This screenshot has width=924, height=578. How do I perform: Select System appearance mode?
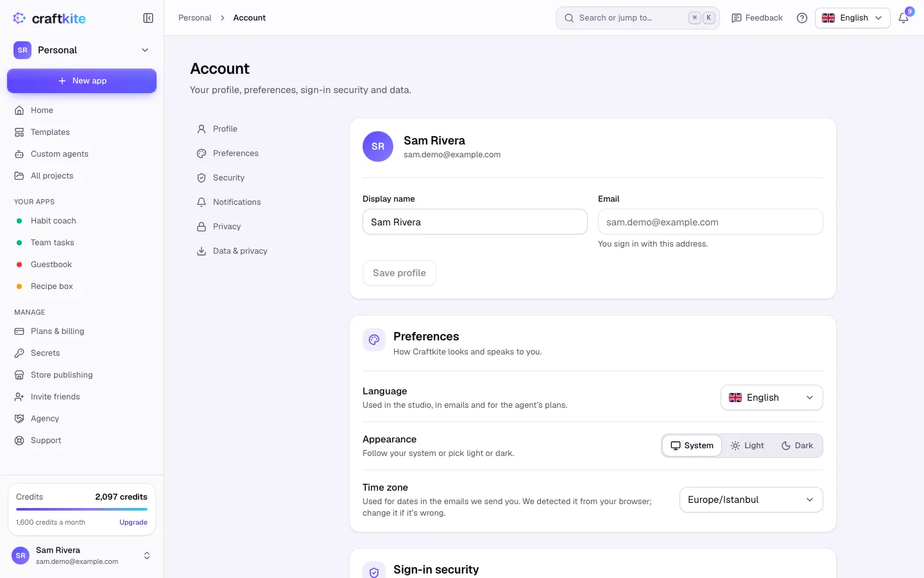click(692, 446)
